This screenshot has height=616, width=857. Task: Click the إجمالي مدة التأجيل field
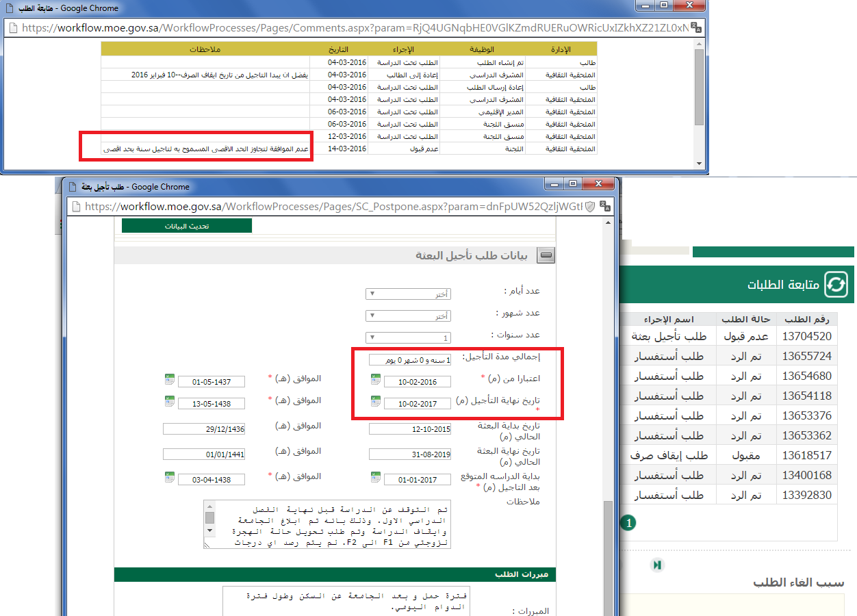[410, 360]
